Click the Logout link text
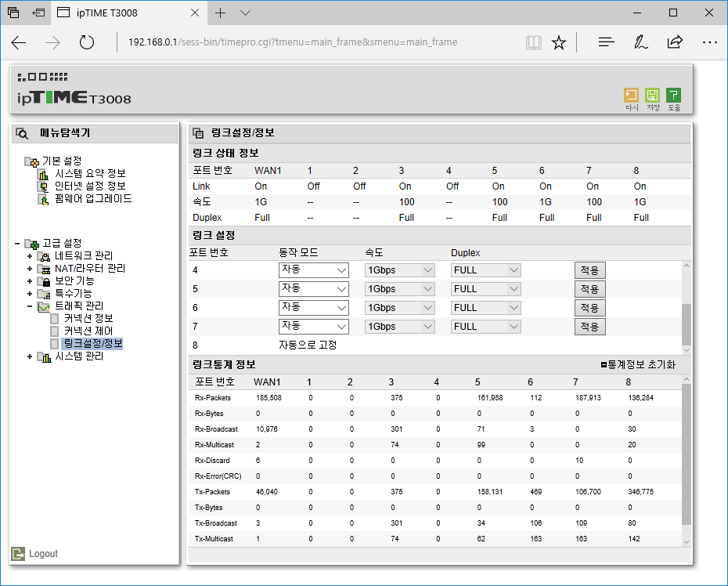The image size is (728, 586). (x=43, y=554)
